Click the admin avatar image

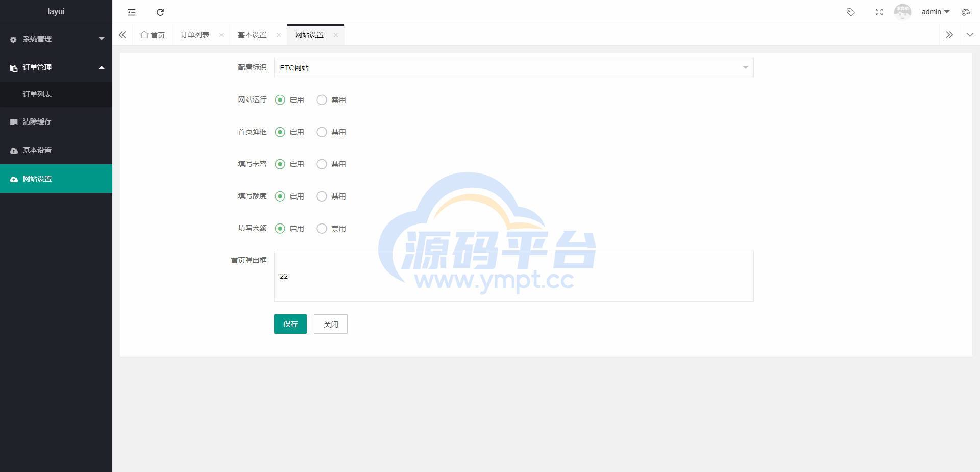[x=902, y=12]
